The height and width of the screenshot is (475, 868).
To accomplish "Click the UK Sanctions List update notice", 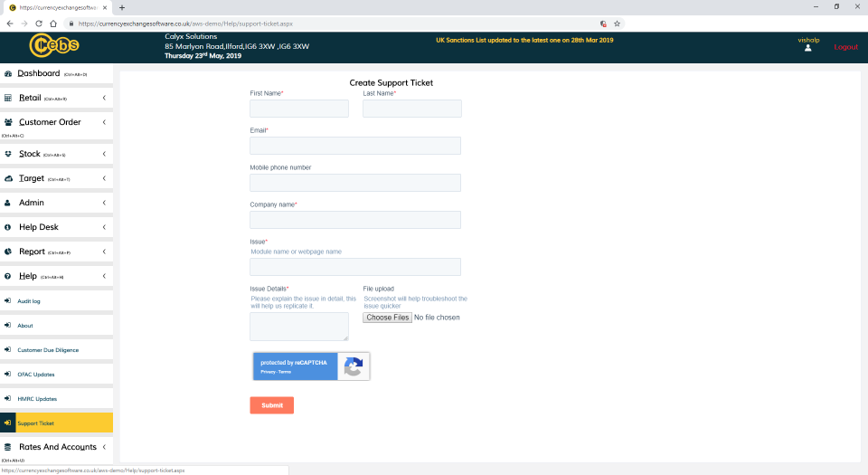I will (524, 40).
